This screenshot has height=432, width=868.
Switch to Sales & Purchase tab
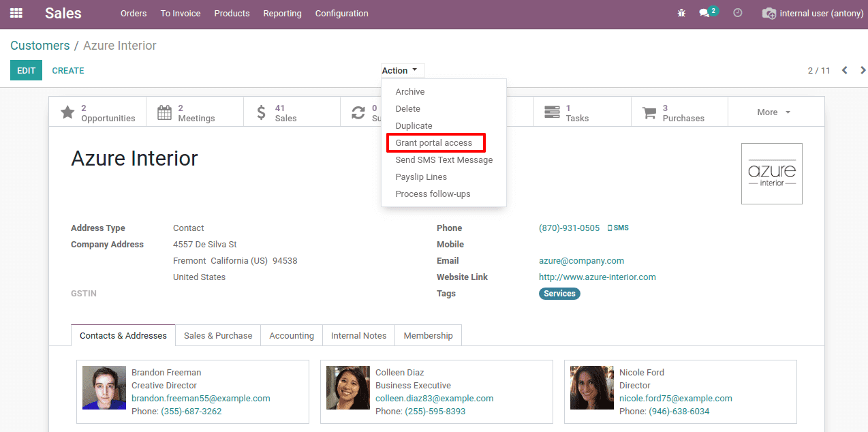[218, 336]
